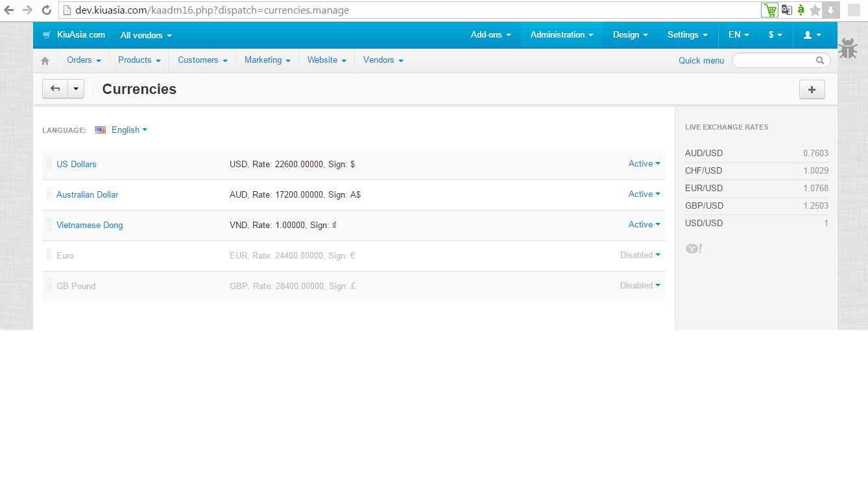Expand the arrow next to back button
Viewport: 868px width, 477px height.
click(x=77, y=89)
